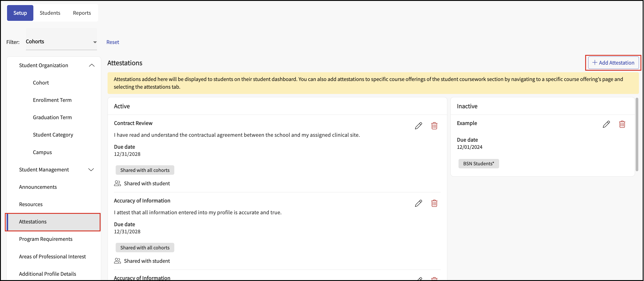Image resolution: width=644 pixels, height=281 pixels.
Task: Open the Reports tab
Action: (82, 13)
